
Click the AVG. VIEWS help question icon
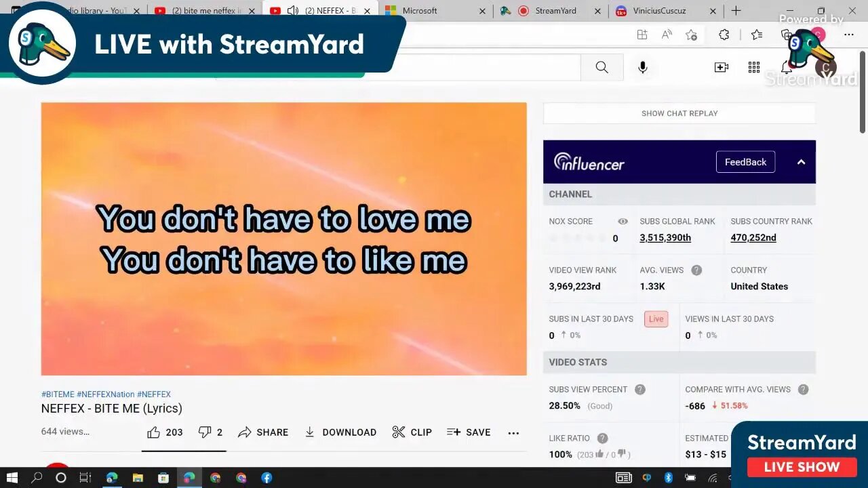click(696, 270)
